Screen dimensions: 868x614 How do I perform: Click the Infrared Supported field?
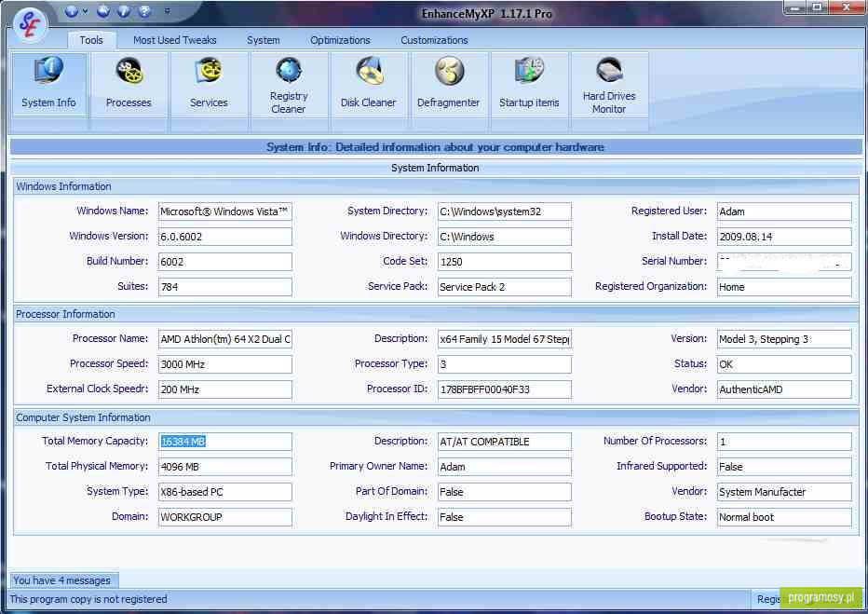784,467
